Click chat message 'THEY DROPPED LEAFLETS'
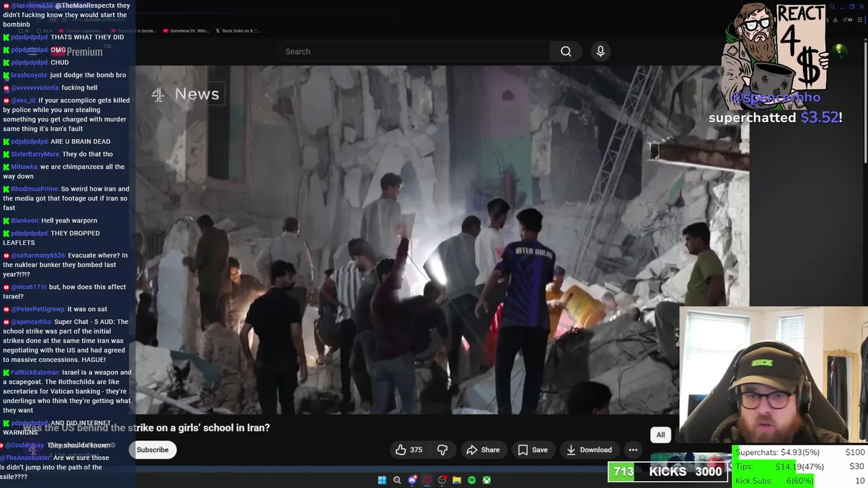Image resolution: width=868 pixels, height=488 pixels. pos(52,238)
